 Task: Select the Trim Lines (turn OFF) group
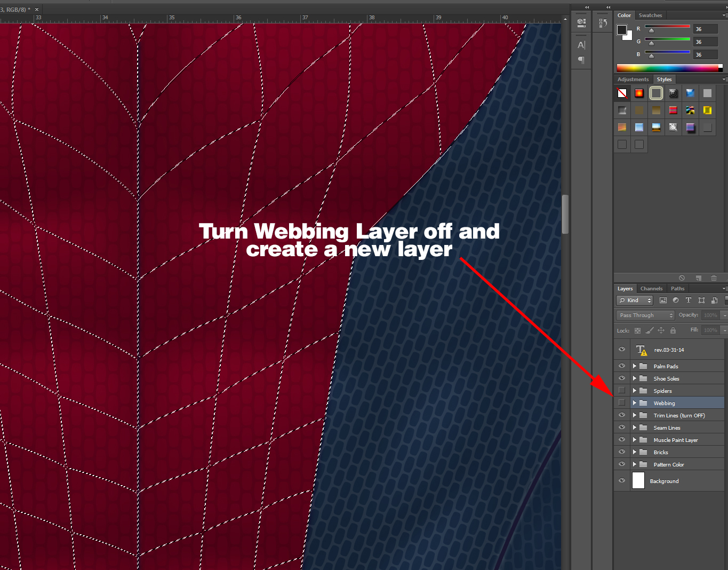677,415
